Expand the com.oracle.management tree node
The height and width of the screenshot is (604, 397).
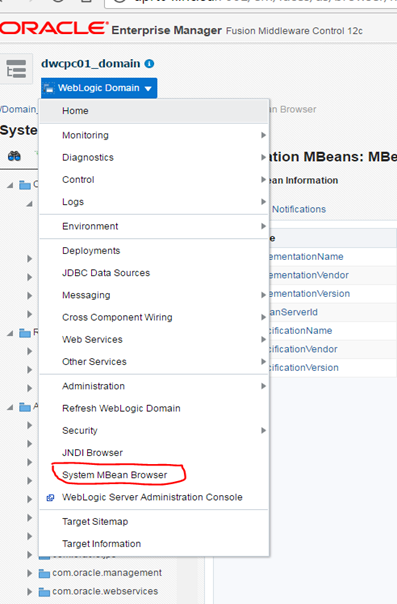[29, 573]
